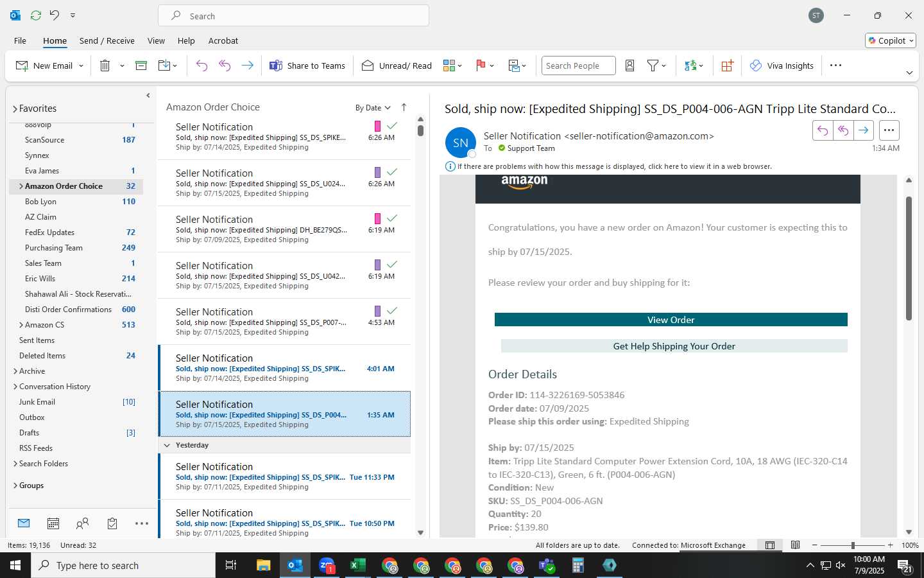Open File Explorer from the taskbar
Viewport: 924px width, 578px height.
264,565
